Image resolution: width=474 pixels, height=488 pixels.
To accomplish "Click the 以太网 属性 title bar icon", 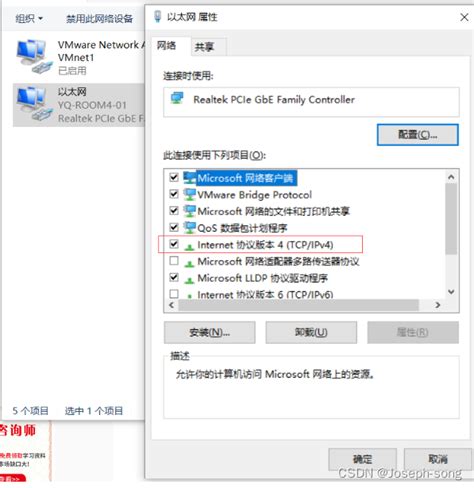I will 157,16.
